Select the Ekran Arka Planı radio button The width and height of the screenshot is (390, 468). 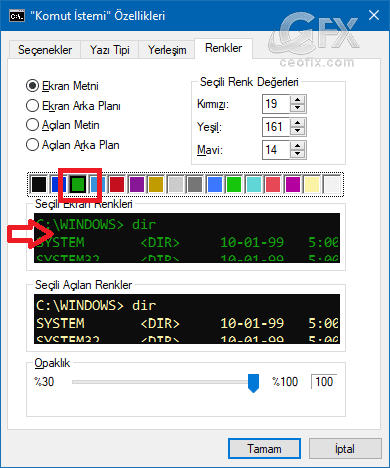click(32, 106)
